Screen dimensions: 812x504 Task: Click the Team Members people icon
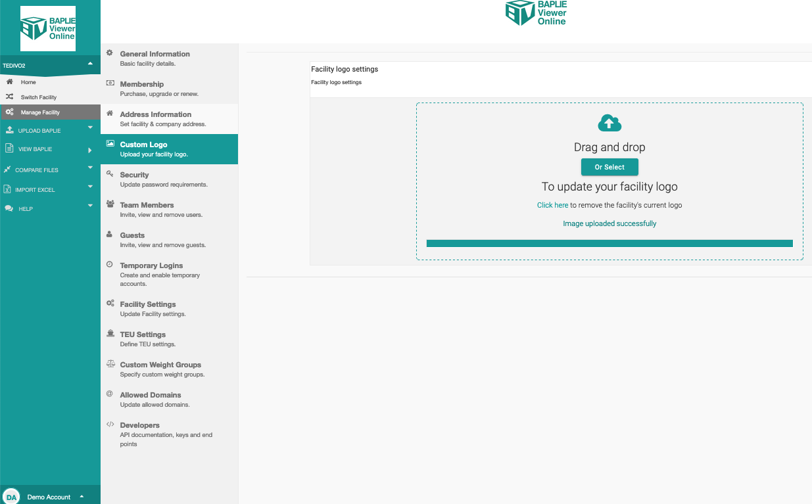tap(110, 204)
